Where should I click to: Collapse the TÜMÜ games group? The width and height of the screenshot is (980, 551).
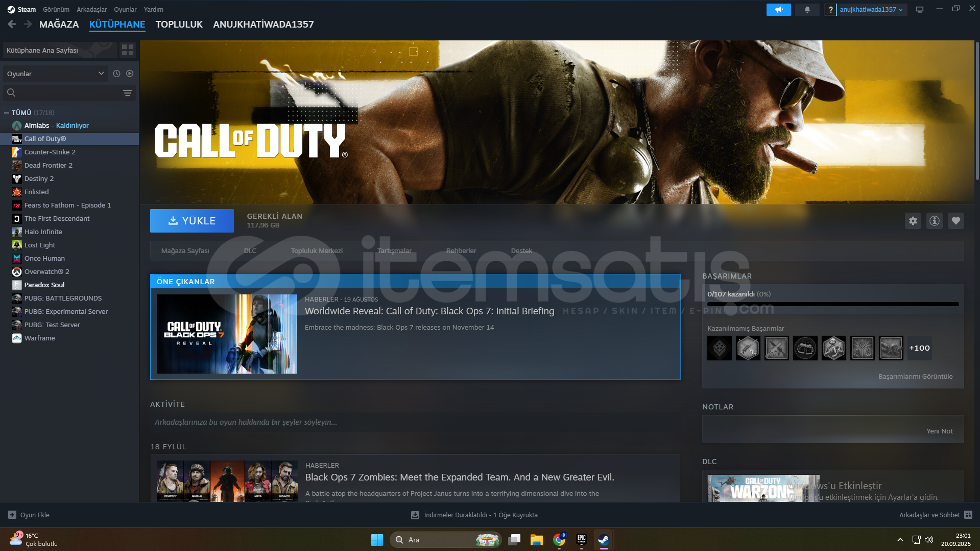tap(6, 112)
